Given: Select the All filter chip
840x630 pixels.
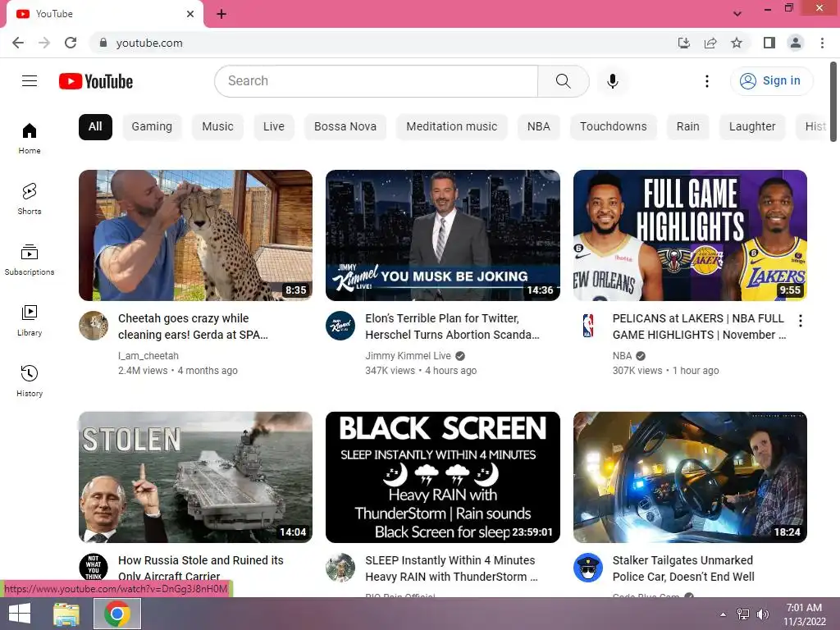Looking at the screenshot, I should point(95,127).
